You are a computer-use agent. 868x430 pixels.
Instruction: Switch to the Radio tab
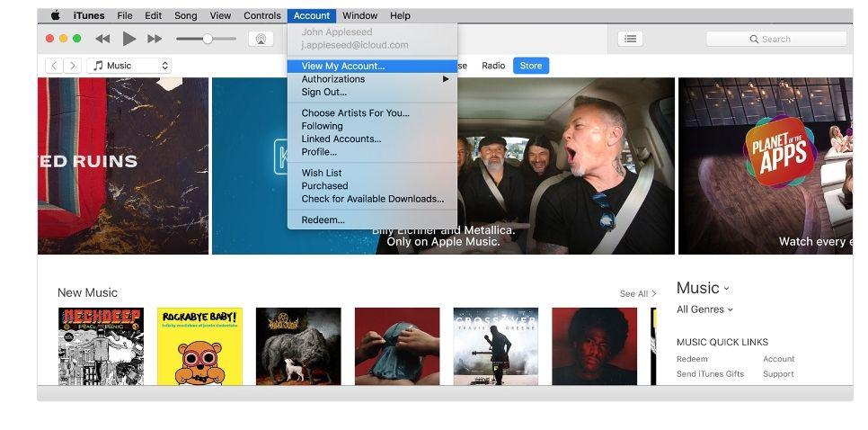click(x=493, y=66)
